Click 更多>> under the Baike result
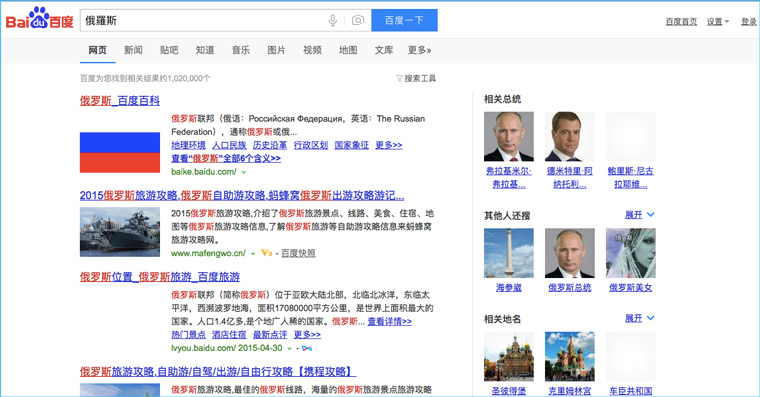 389,145
